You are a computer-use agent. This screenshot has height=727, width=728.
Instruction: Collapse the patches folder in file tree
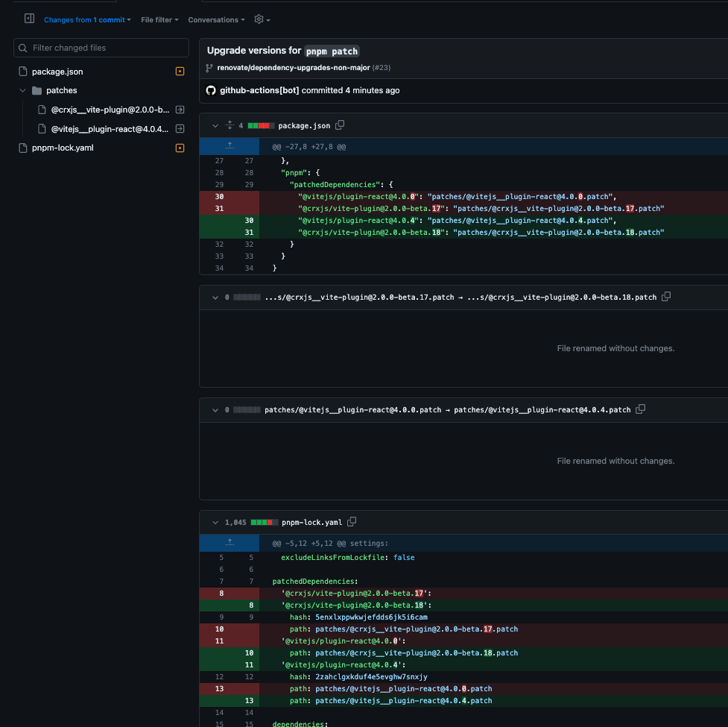tap(22, 90)
